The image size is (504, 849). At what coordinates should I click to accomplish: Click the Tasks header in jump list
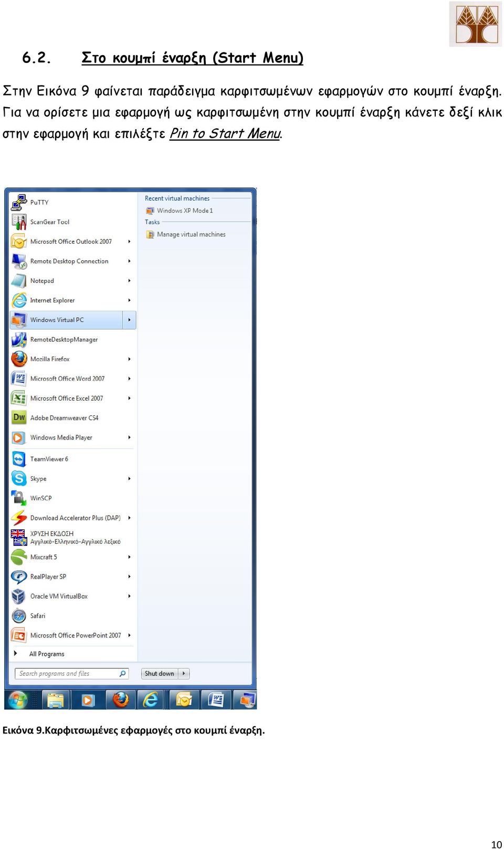click(152, 222)
